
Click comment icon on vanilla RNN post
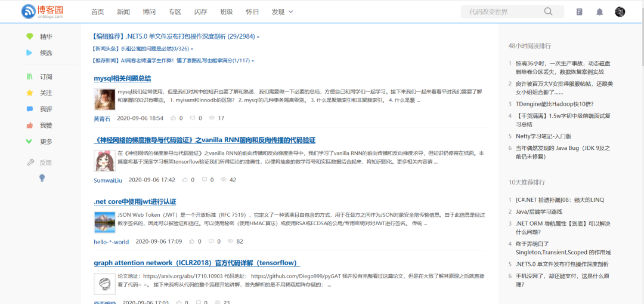[x=204, y=180]
